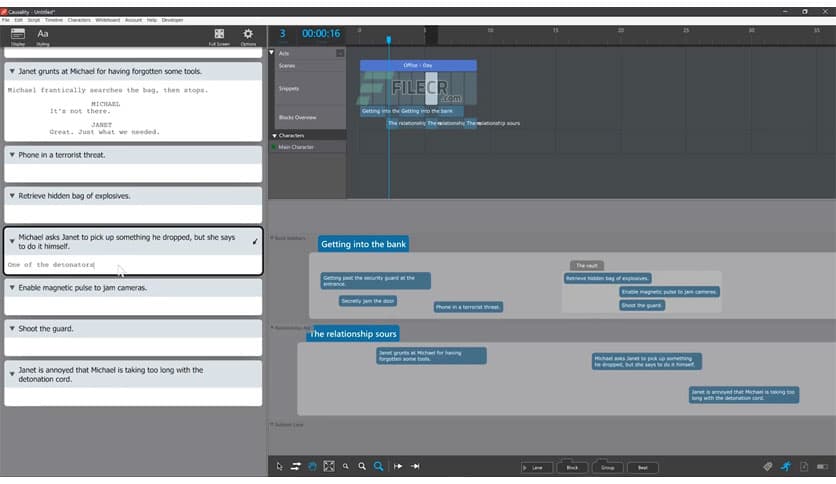Open the Whiteboard menu
This screenshot has height=484, width=836.
pyautogui.click(x=107, y=19)
